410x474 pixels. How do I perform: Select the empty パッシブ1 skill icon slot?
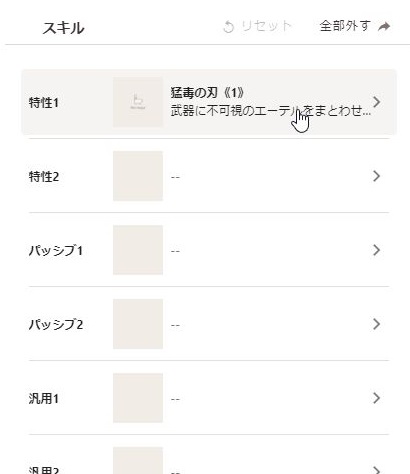point(138,250)
